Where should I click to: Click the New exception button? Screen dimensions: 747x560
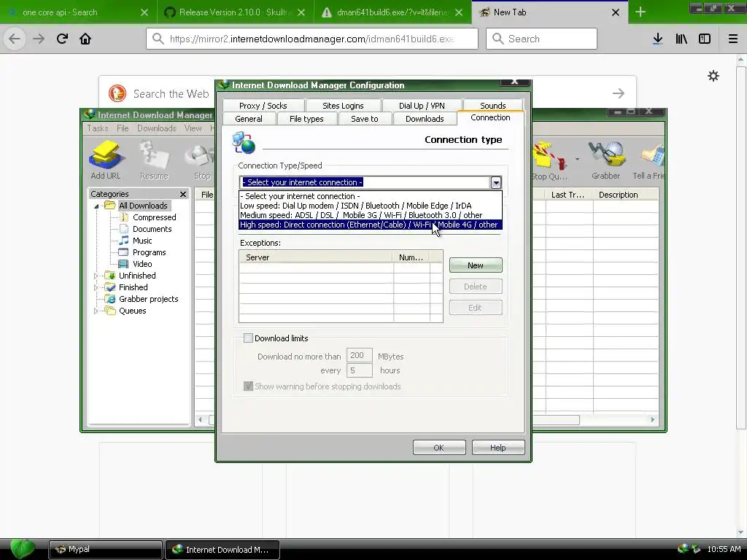[476, 265]
